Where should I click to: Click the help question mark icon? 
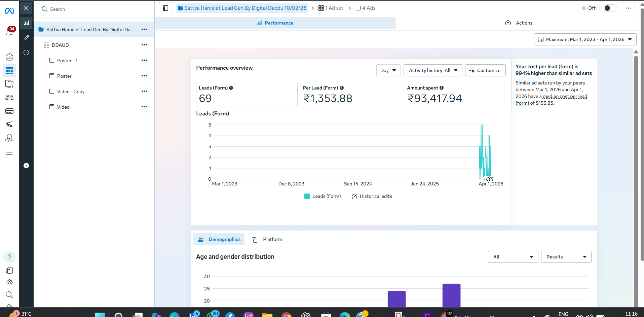(9, 257)
